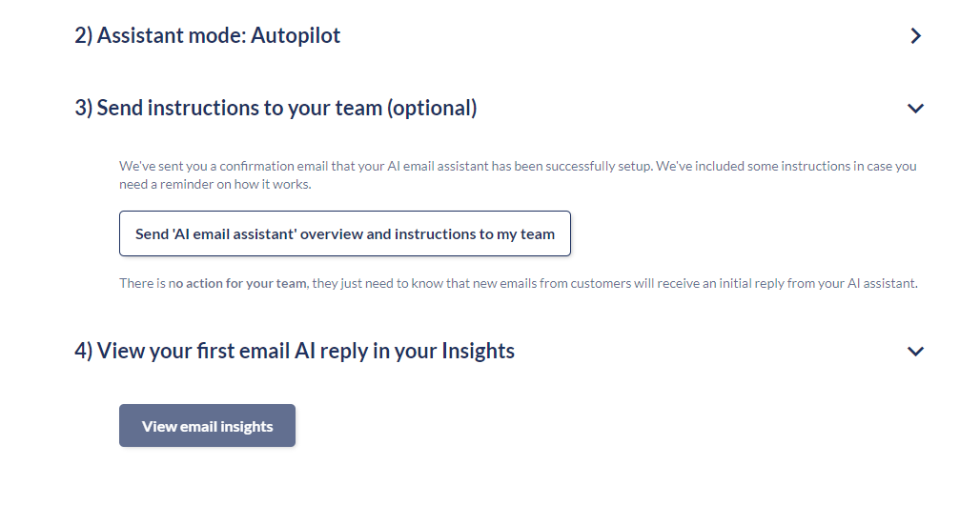980x506 pixels.
Task: Click the '3)' step number
Action: coord(84,109)
